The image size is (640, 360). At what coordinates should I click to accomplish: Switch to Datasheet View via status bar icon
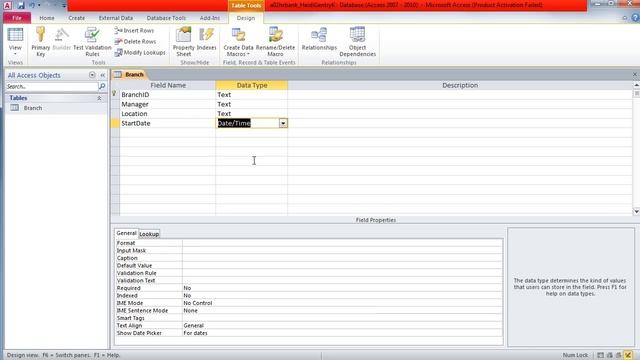[x=600, y=355]
